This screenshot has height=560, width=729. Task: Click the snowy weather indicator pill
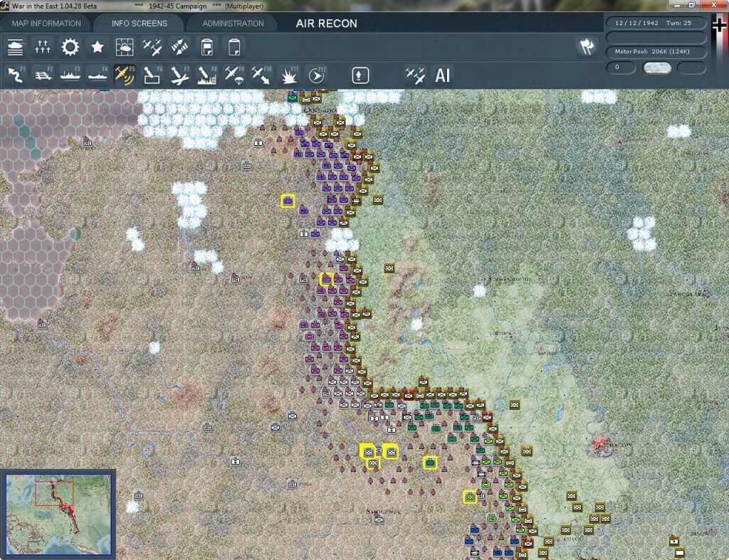656,68
